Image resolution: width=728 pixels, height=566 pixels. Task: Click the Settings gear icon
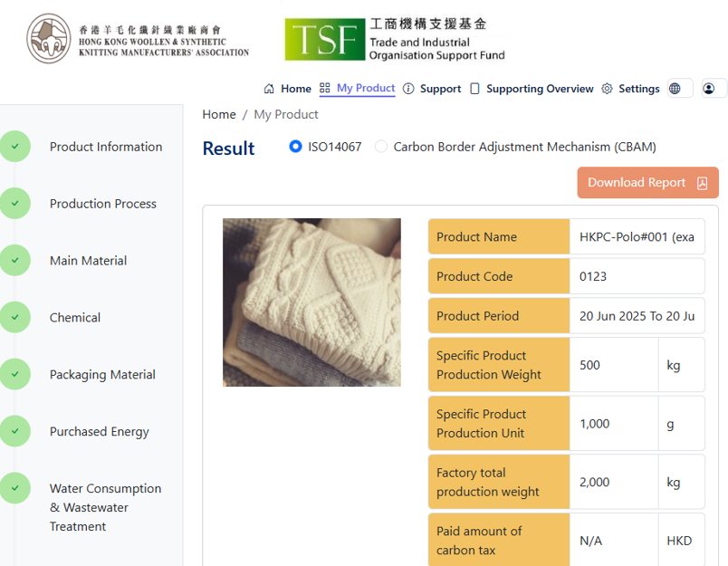coord(607,89)
